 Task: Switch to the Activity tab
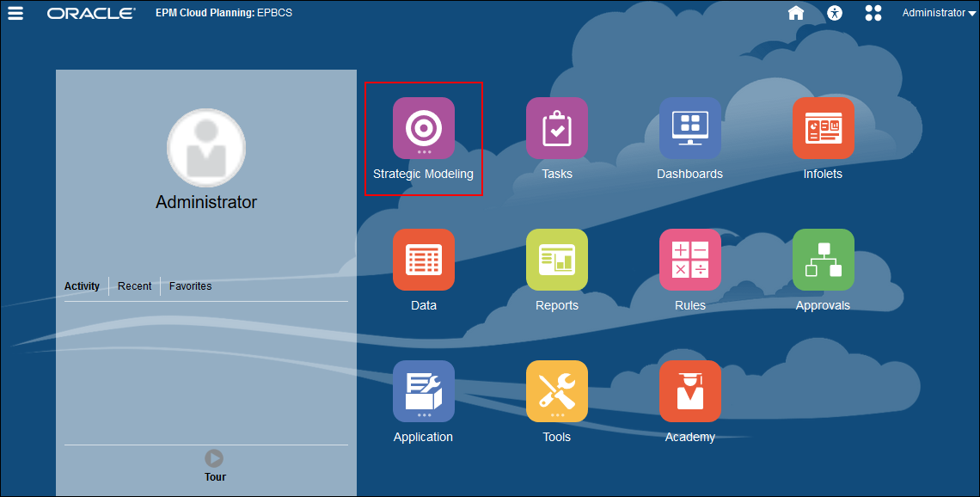coord(82,286)
